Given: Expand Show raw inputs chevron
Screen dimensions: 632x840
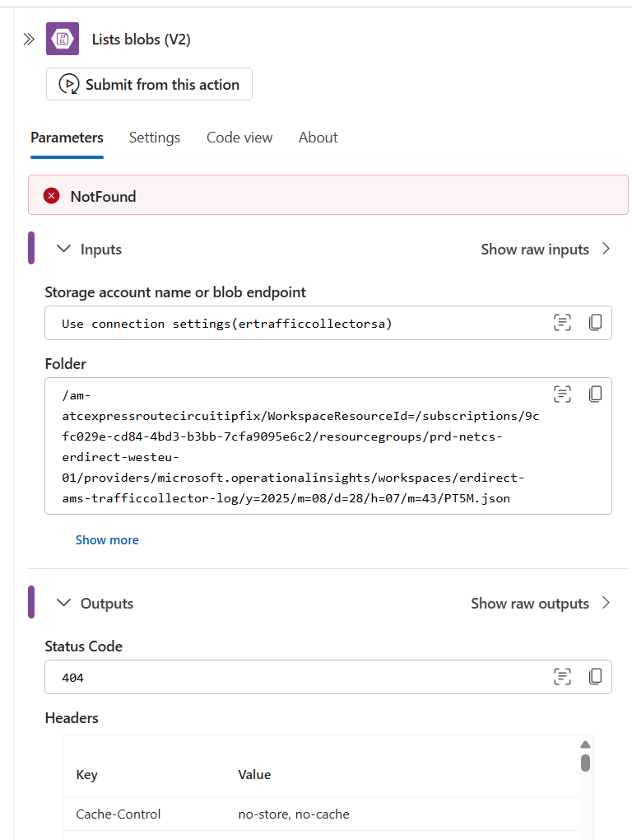Looking at the screenshot, I should [x=606, y=249].
